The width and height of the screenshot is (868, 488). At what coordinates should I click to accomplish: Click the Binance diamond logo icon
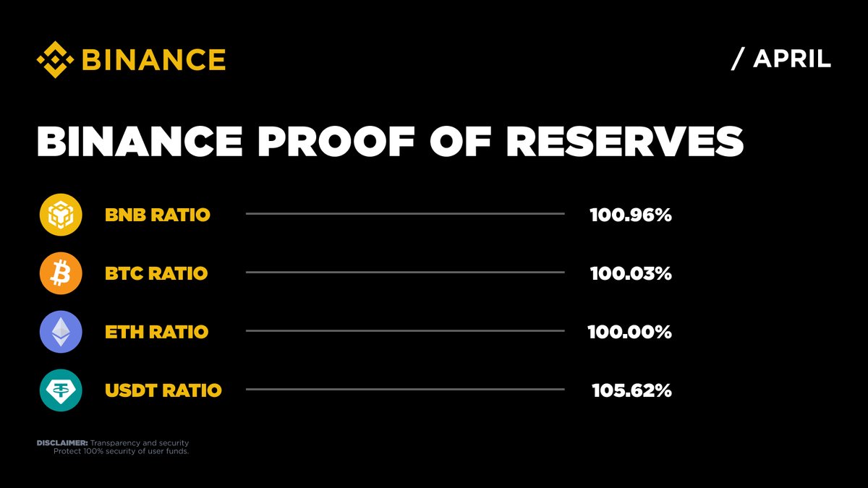pos(56,59)
